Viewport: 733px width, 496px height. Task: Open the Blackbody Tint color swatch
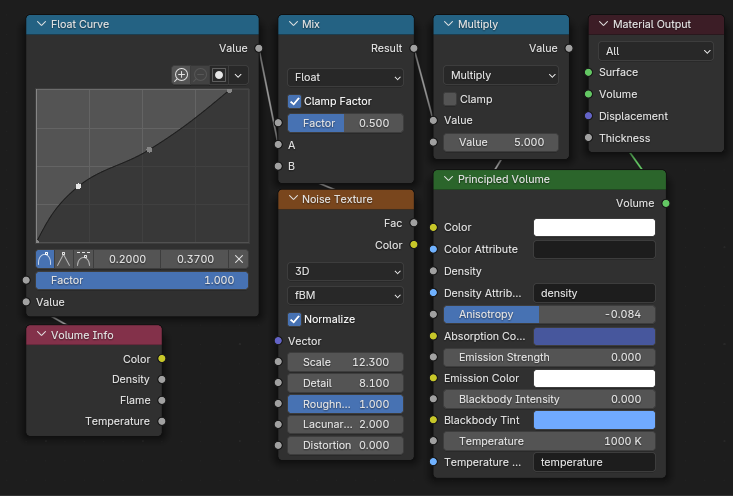pyautogui.click(x=594, y=420)
